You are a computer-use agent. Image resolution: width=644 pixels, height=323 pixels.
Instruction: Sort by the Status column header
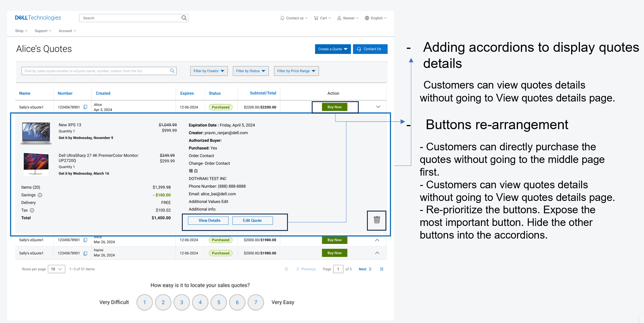point(215,93)
